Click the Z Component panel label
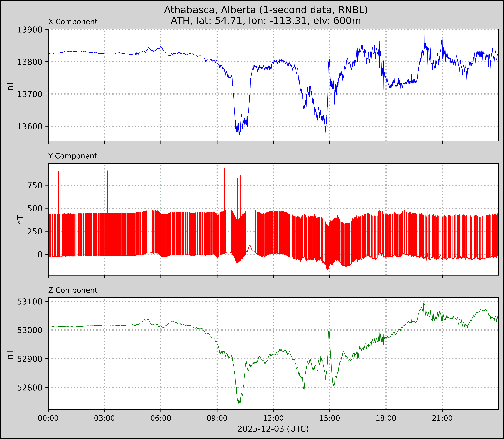Image resolution: width=504 pixels, height=439 pixels. [x=73, y=290]
